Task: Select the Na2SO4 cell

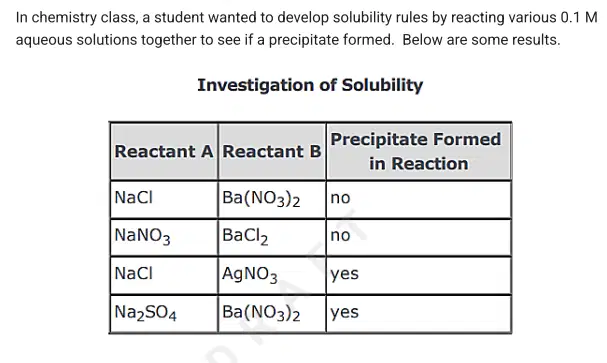Action: coord(164,313)
